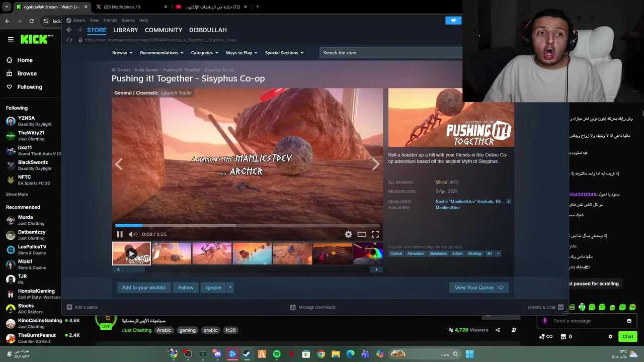The image size is (644, 362).
Task: Open the channel shop icon in chat
Action: (563, 336)
